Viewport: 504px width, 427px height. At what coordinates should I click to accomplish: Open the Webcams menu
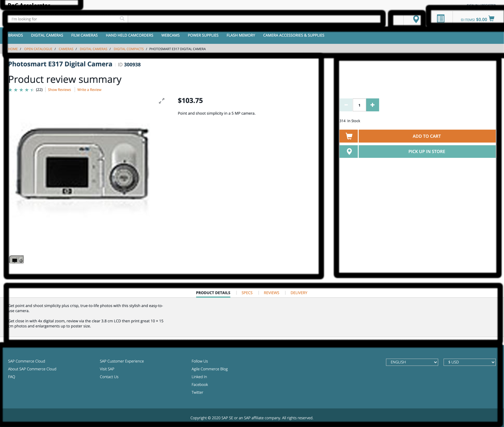(170, 35)
